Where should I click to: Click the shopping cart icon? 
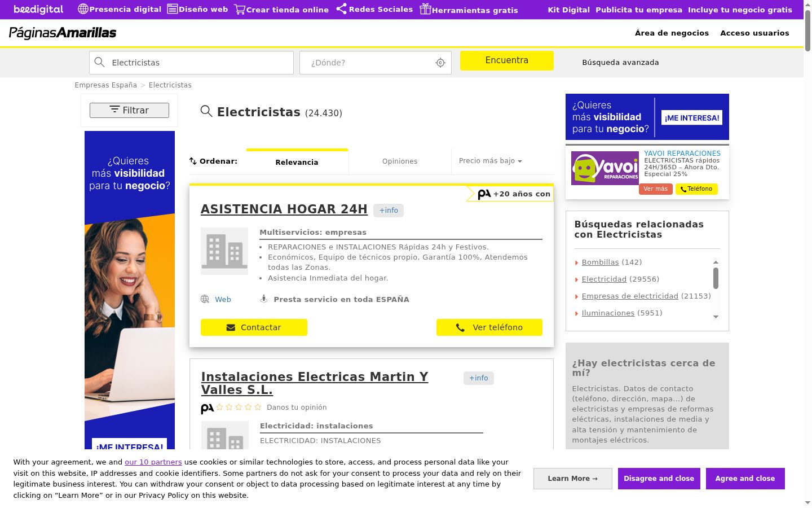tap(240, 10)
